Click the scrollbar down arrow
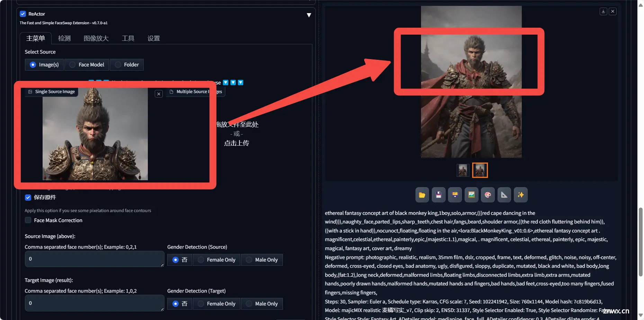 [x=641, y=315]
